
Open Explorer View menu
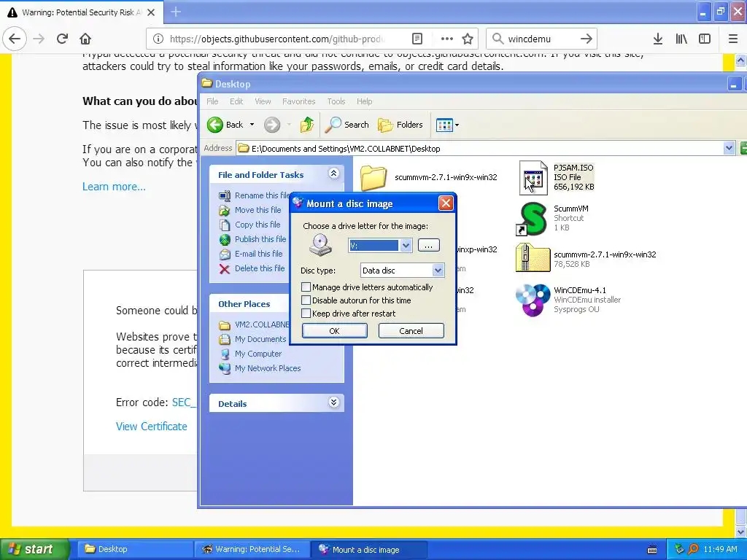(263, 101)
